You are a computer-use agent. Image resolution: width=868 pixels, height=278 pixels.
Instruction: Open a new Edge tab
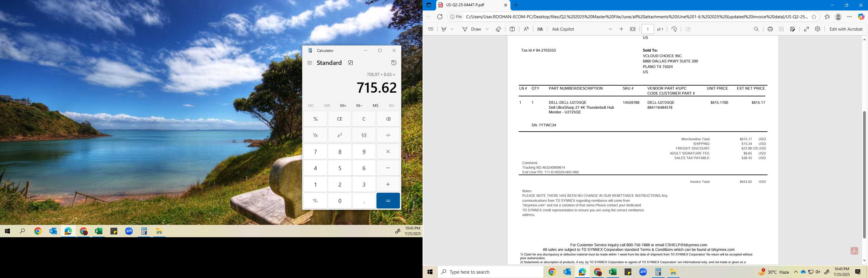coord(516,5)
